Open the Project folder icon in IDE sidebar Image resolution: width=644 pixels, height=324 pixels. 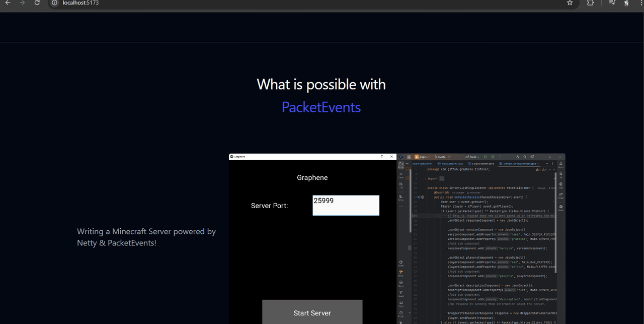(x=401, y=165)
